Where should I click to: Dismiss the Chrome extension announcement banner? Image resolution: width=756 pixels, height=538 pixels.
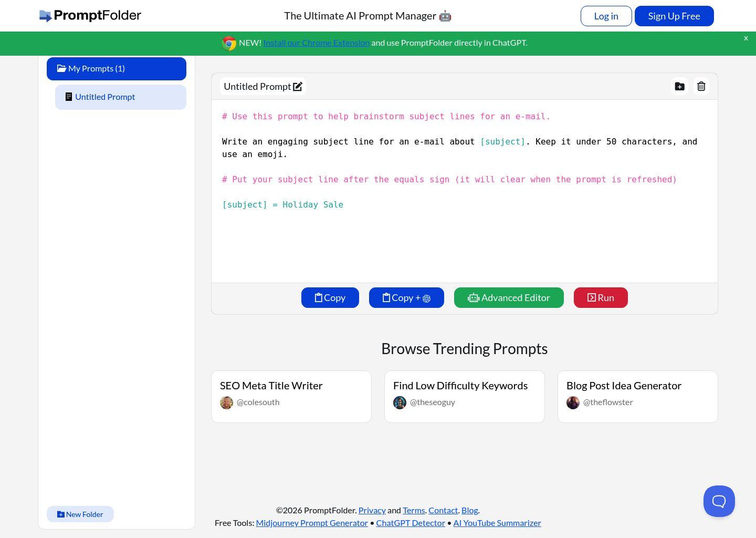(745, 38)
